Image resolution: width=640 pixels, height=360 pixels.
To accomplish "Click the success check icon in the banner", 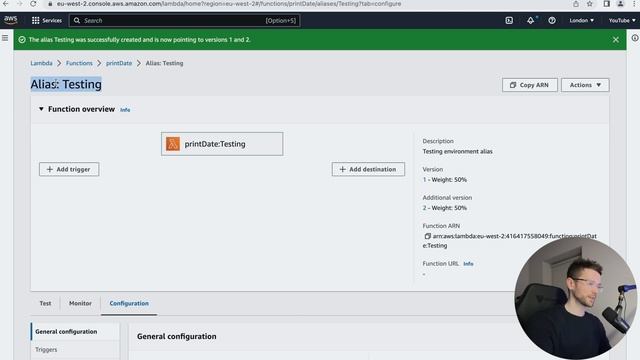I will tap(22, 40).
